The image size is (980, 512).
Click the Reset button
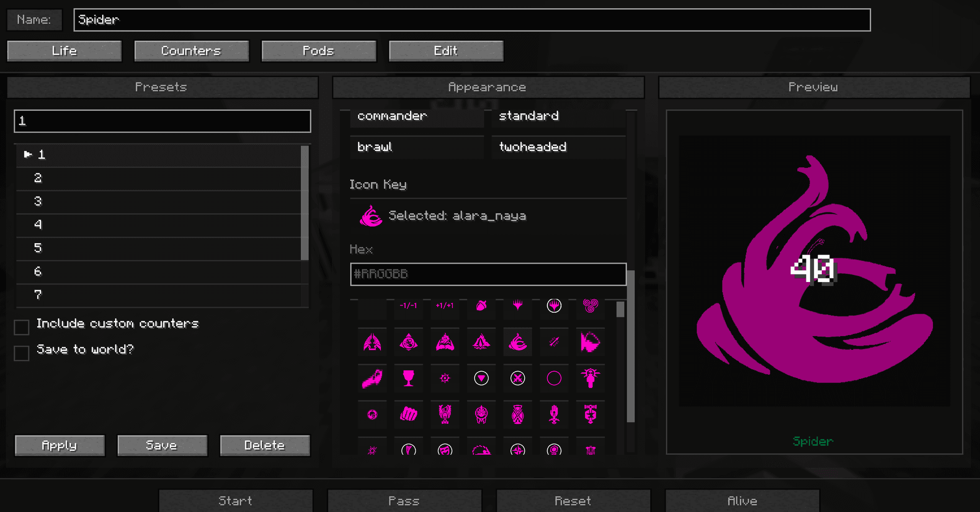[573, 500]
